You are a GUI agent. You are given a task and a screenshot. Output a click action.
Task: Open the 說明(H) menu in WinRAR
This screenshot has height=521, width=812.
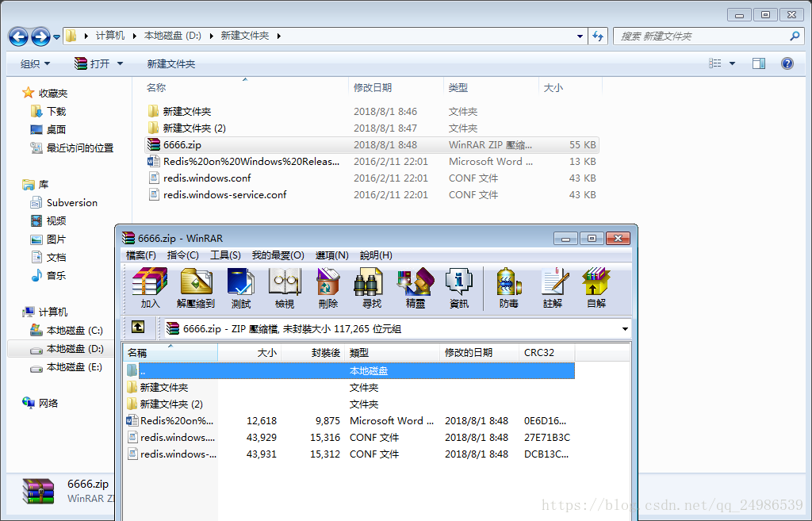point(376,255)
